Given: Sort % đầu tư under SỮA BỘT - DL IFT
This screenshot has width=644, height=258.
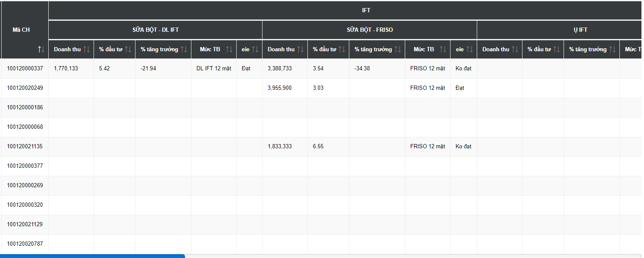Looking at the screenshot, I should (x=128, y=50).
